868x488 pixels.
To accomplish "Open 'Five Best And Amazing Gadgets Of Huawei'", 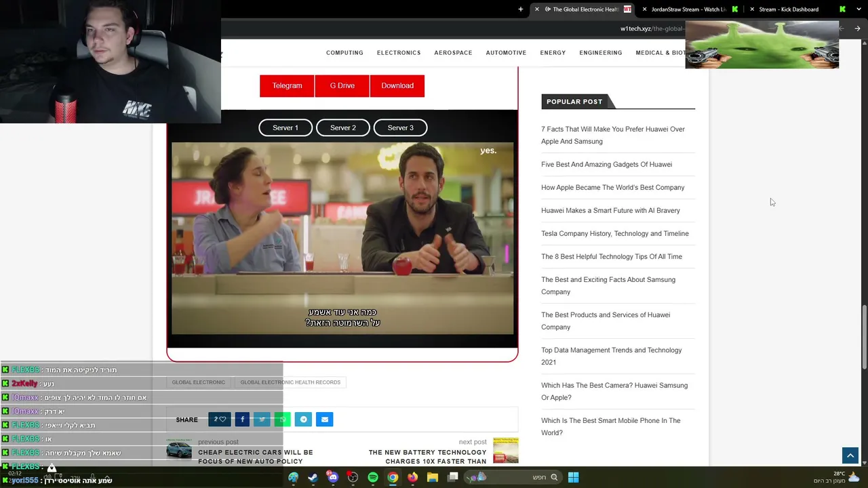I will point(606,164).
